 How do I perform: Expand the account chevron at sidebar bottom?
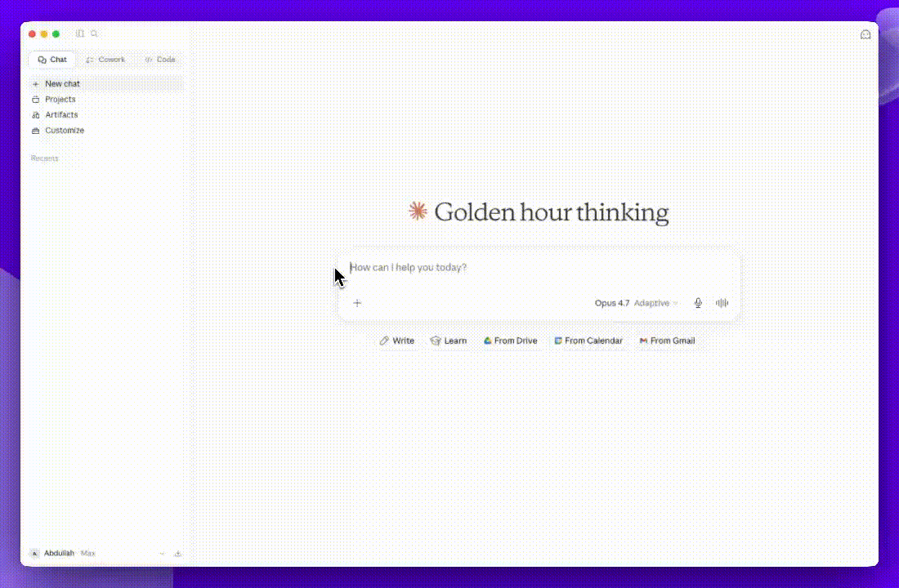[x=163, y=554]
